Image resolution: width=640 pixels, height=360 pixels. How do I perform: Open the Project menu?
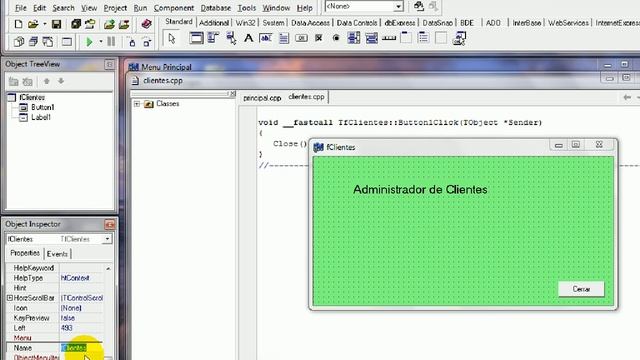point(115,8)
